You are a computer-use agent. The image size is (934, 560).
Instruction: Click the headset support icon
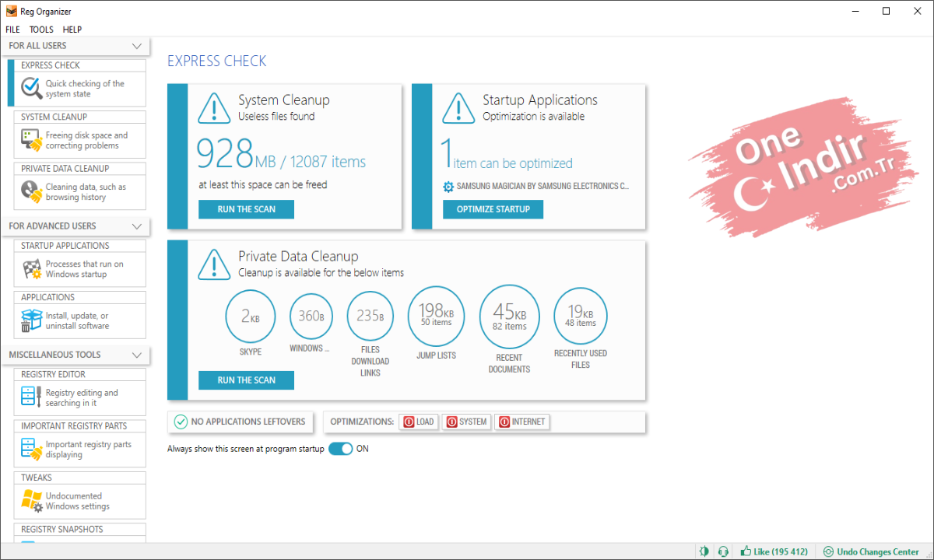pyautogui.click(x=723, y=551)
